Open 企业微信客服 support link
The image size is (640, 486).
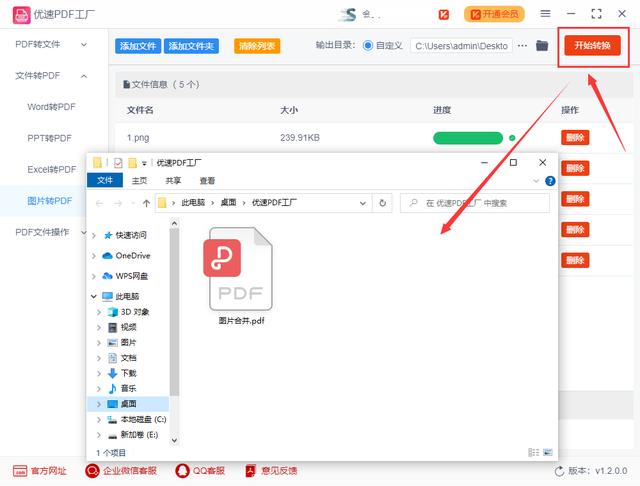coord(121,471)
